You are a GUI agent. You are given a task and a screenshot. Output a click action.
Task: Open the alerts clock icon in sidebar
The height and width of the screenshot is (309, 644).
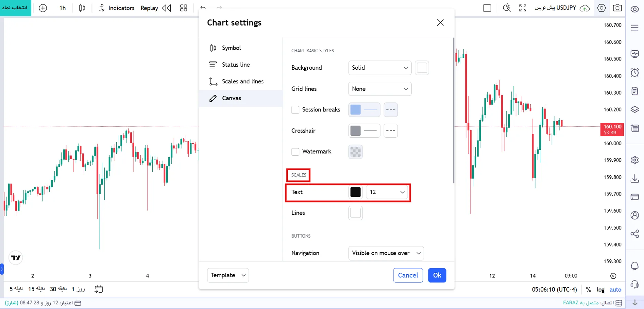click(635, 72)
